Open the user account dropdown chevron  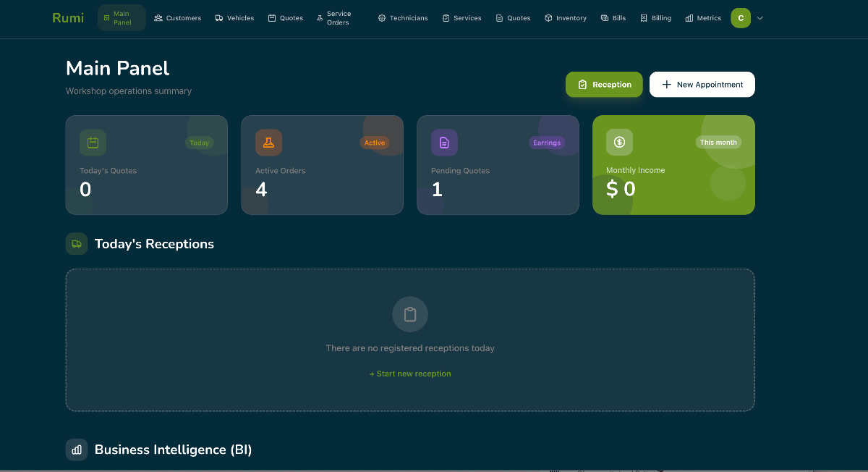(759, 17)
